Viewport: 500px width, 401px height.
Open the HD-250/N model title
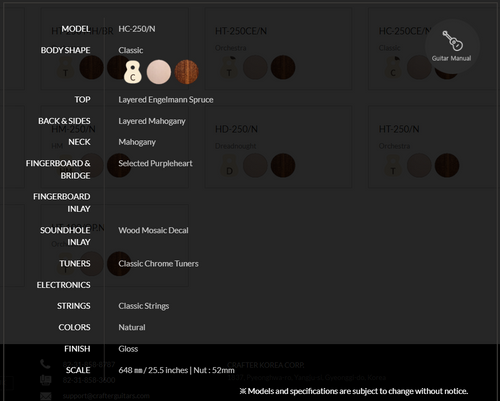[236, 129]
